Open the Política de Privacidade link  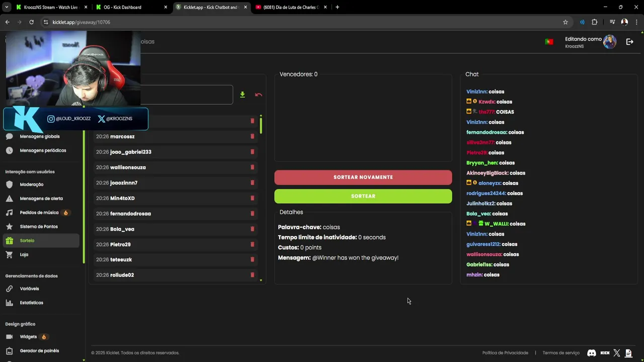pos(505,353)
